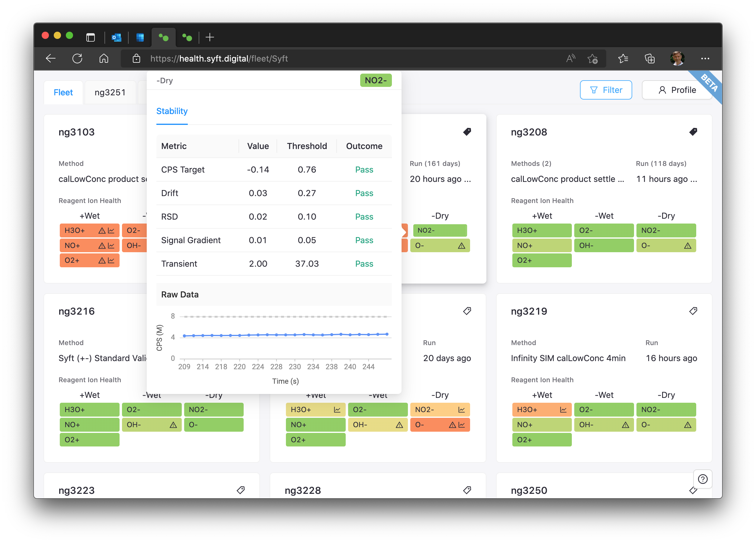
Task: Select the NO2- tile under 20 hours ago run
Action: [x=440, y=230]
